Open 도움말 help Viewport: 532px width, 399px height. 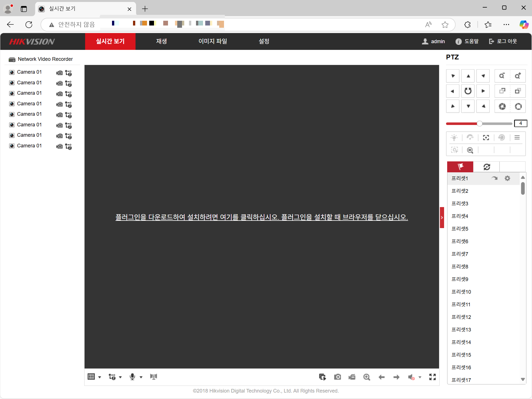point(467,41)
